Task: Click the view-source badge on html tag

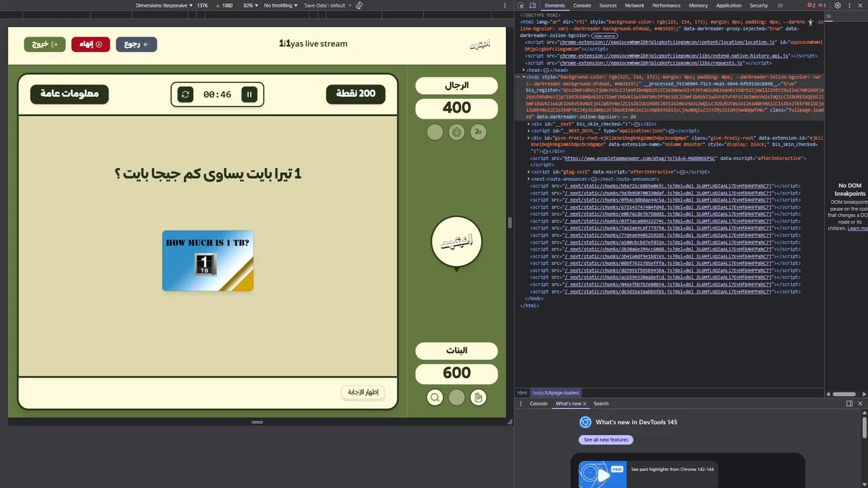Action: [604, 35]
